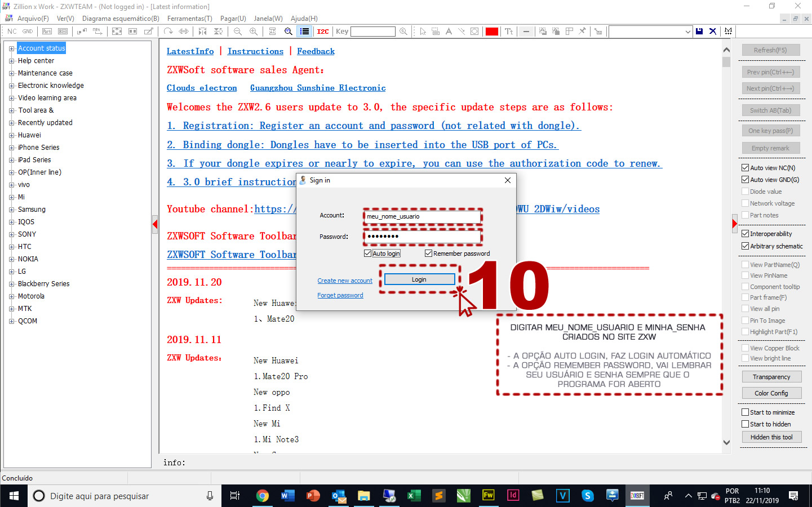Click the NC toolbar button

pos(12,32)
